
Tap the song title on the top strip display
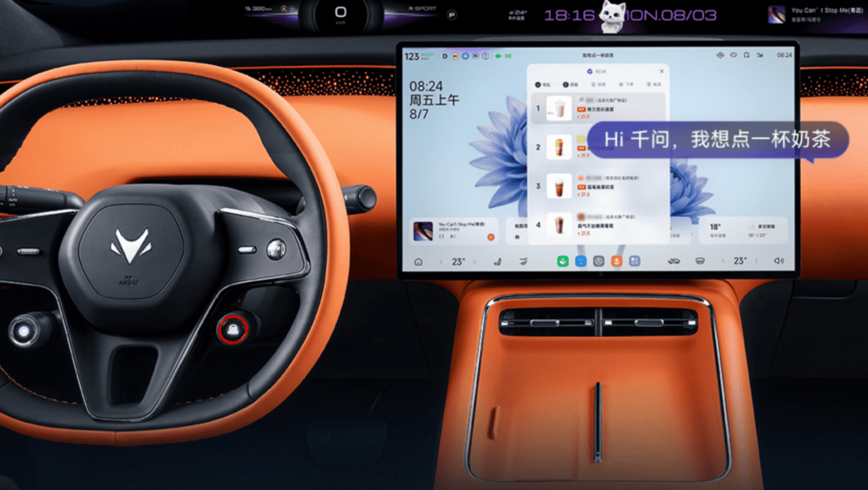tap(829, 10)
